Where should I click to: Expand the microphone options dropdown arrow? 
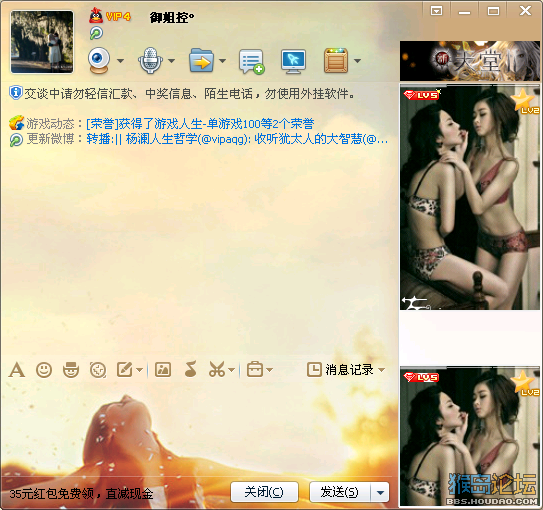coord(171,61)
